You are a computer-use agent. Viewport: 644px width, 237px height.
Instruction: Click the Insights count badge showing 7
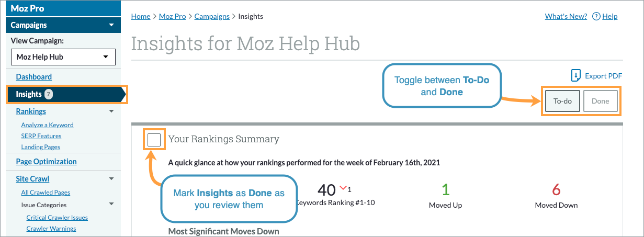coord(49,94)
